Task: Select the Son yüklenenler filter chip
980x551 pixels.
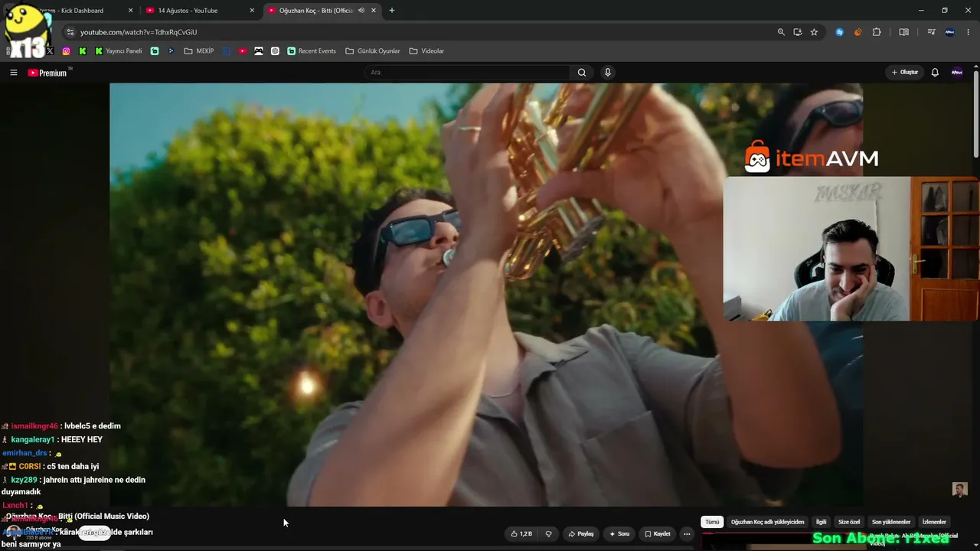Action: click(x=891, y=522)
